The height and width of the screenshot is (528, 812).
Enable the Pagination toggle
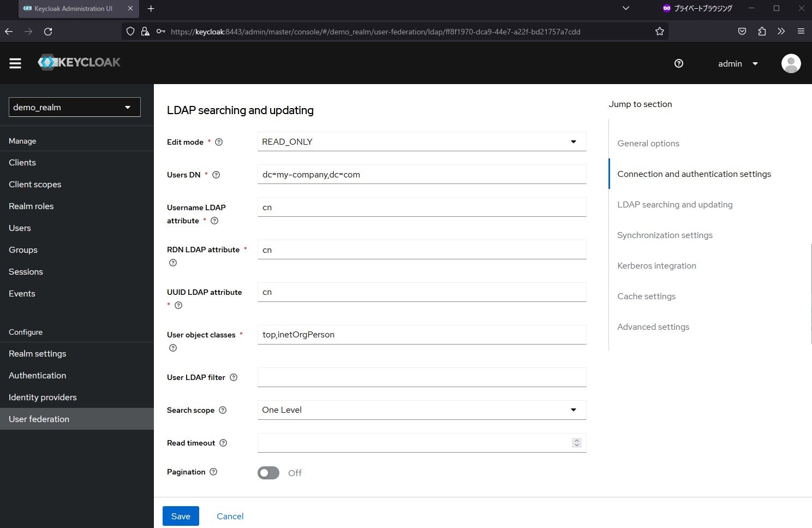(268, 472)
